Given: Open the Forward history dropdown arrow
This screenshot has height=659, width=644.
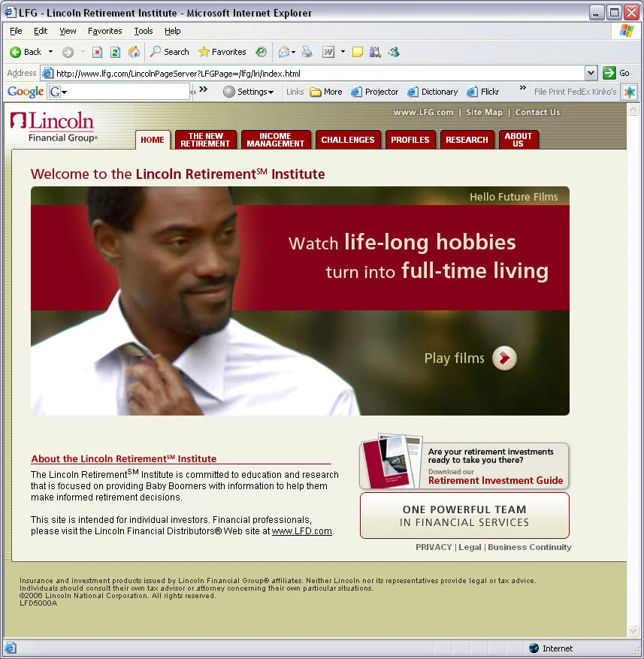Looking at the screenshot, I should (83, 52).
